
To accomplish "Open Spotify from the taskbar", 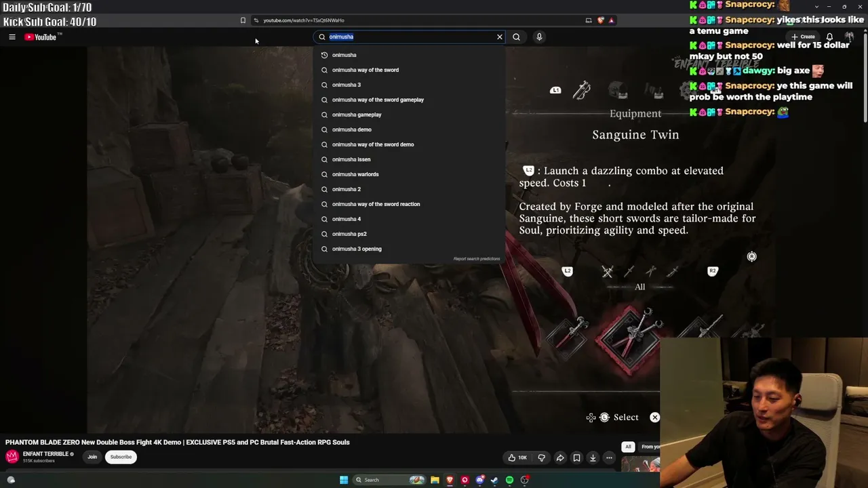I will point(509,480).
